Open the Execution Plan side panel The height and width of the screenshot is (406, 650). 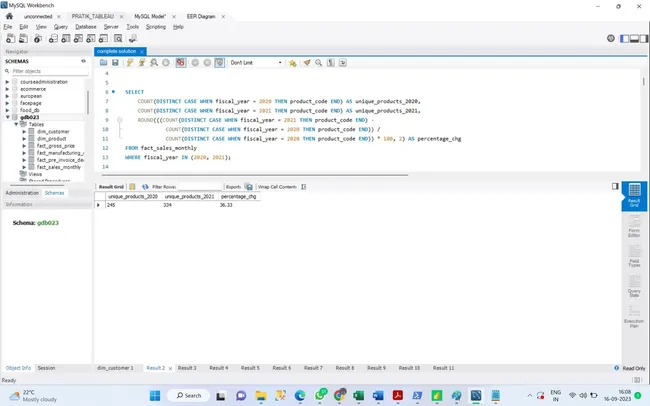pos(634,317)
